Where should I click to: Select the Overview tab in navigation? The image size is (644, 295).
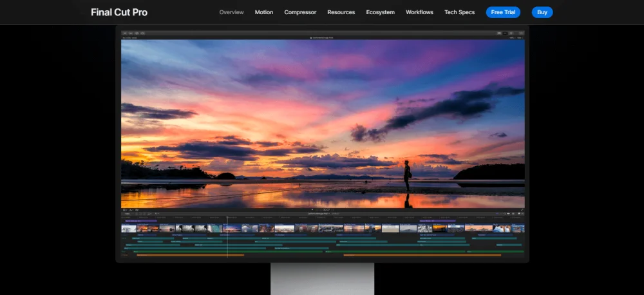(x=231, y=12)
